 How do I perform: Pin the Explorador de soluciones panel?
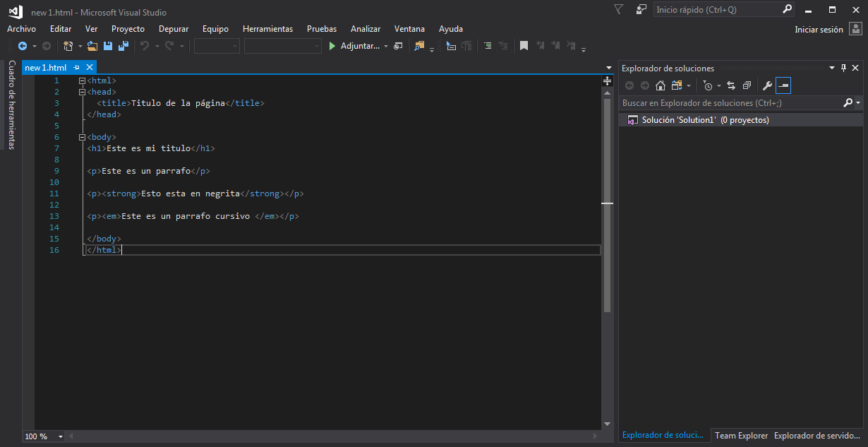[x=845, y=67]
